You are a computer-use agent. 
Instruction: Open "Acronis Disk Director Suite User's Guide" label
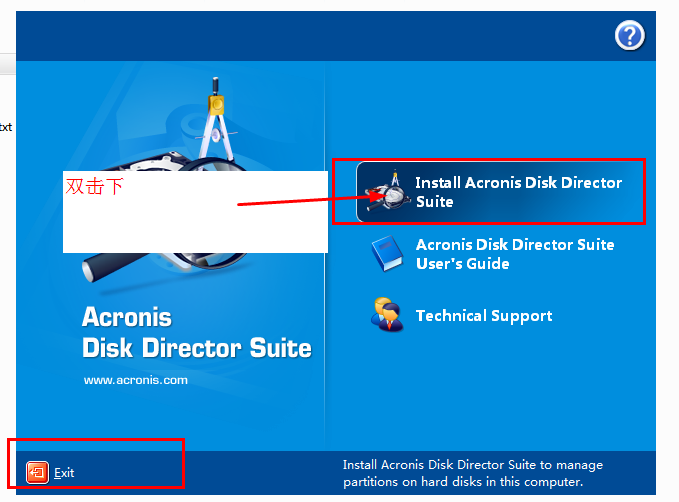coord(515,254)
